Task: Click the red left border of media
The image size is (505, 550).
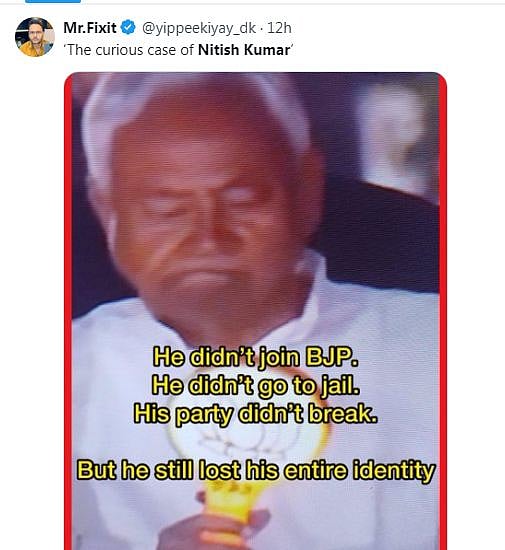Action: coord(68,311)
